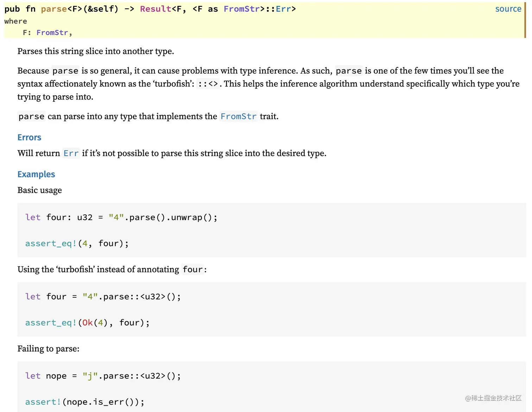
Task: Click code line 'let four: u32 = "4".parse().unwrap();'
Action: pos(121,217)
